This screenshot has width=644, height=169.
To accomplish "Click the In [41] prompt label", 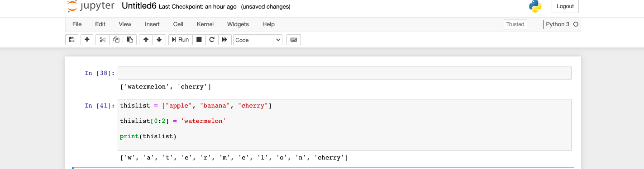I will pos(100,106).
